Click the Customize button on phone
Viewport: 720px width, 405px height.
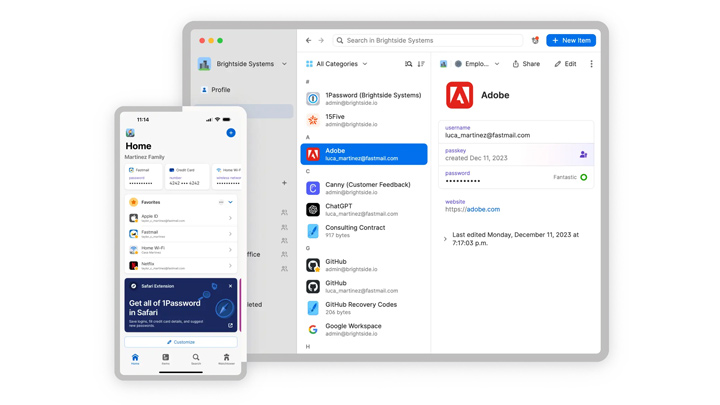point(181,342)
